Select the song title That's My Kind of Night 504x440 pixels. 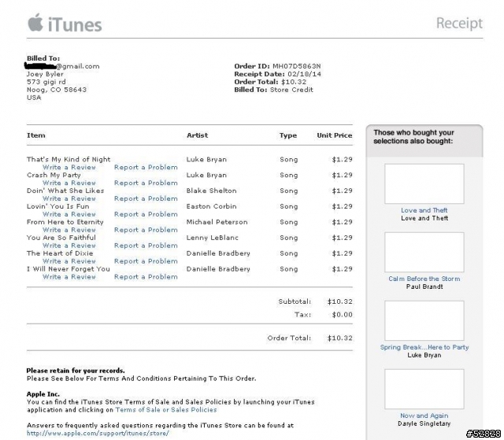tap(69, 160)
